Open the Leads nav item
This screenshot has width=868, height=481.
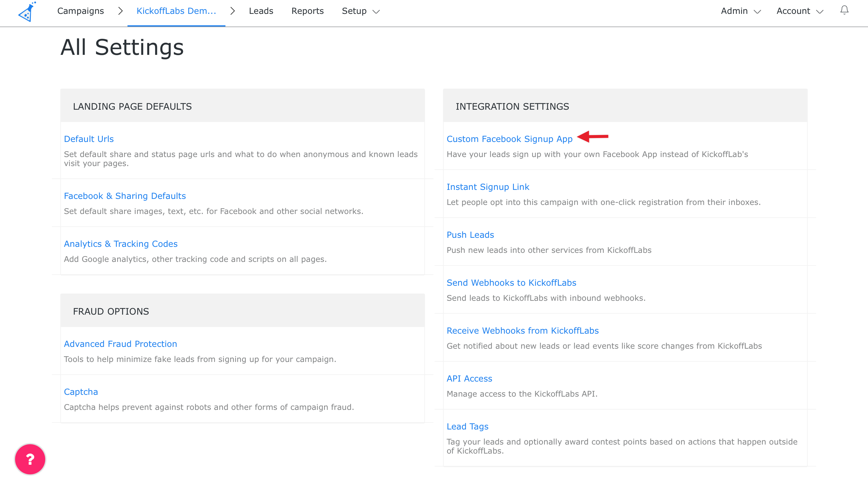261,11
